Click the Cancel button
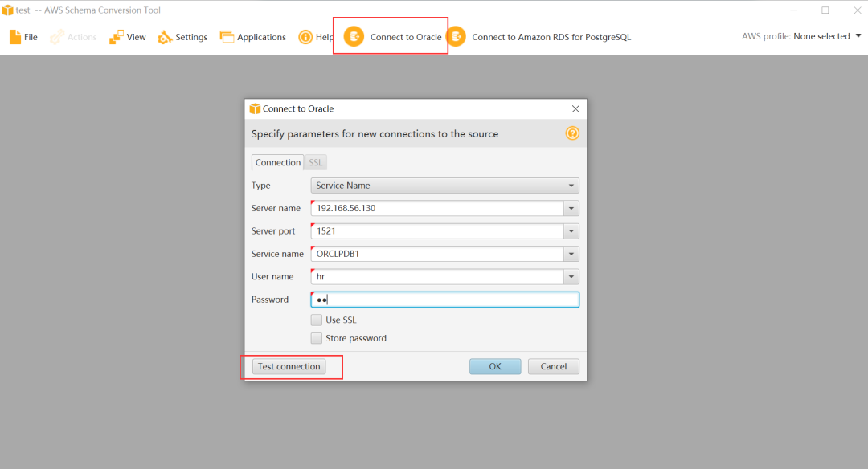Viewport: 868px width, 469px height. point(554,366)
